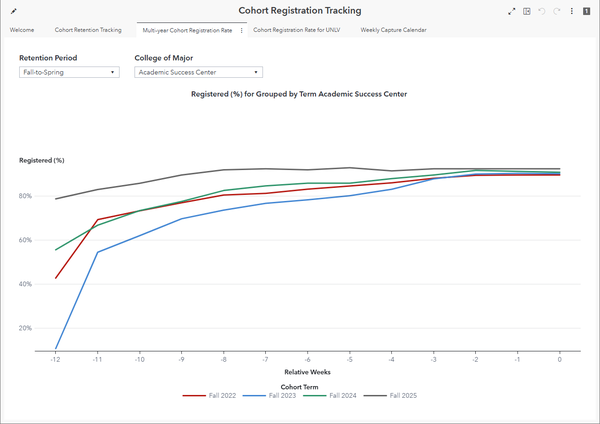Image resolution: width=600 pixels, height=424 pixels.
Task: Open Cohort Registration Rate for UNLV tab
Action: 297,30
